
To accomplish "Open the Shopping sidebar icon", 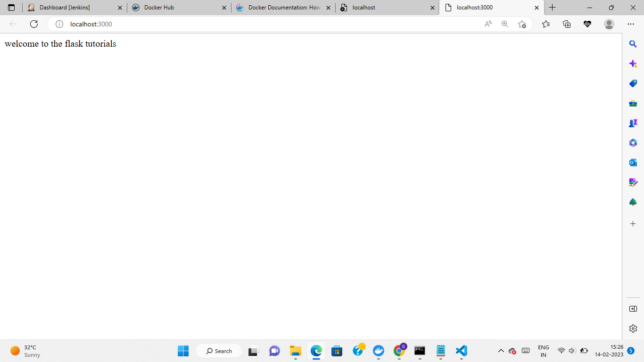I will point(633,83).
